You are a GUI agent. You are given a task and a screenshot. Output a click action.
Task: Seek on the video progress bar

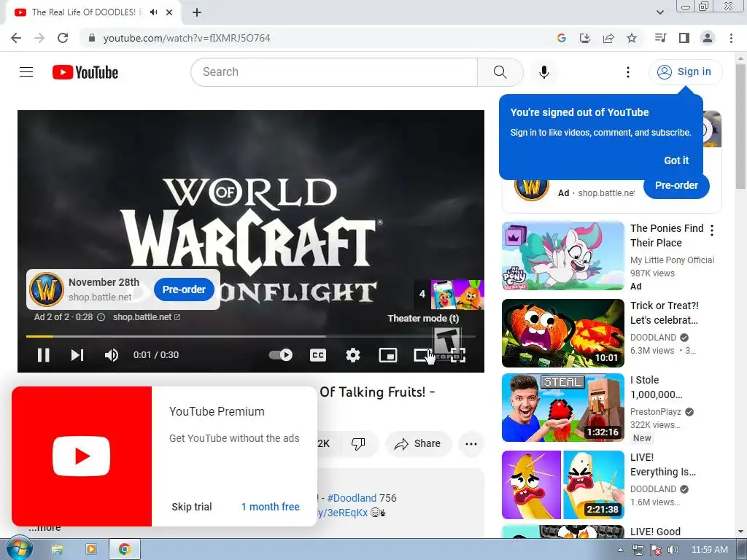[251, 337]
